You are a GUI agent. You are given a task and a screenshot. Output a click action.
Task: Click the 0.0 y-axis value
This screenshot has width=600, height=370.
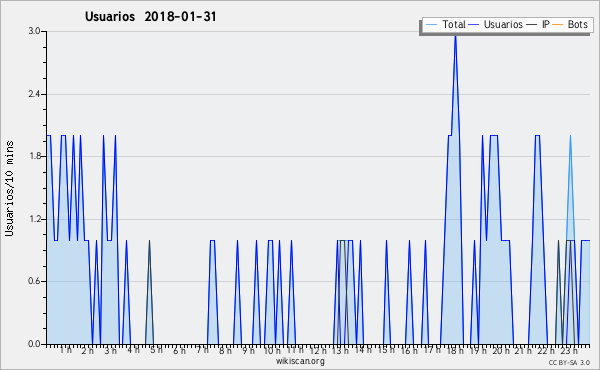[x=34, y=344]
